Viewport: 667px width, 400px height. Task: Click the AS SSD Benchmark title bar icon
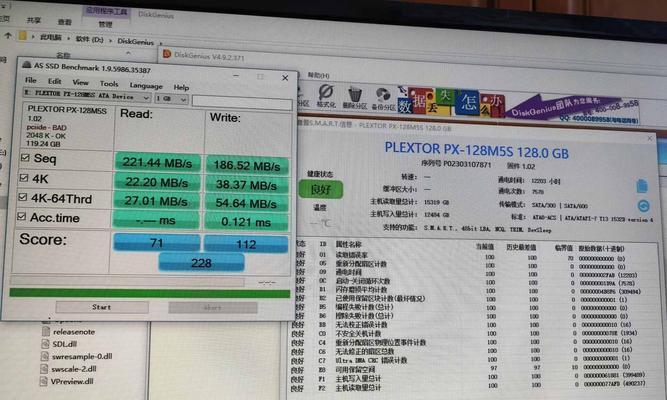[27, 65]
